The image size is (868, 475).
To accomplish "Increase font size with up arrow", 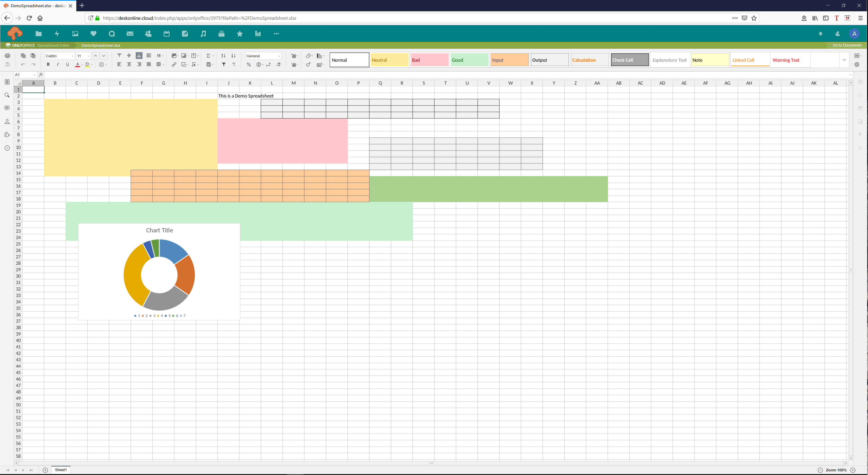I will pyautogui.click(x=96, y=56).
